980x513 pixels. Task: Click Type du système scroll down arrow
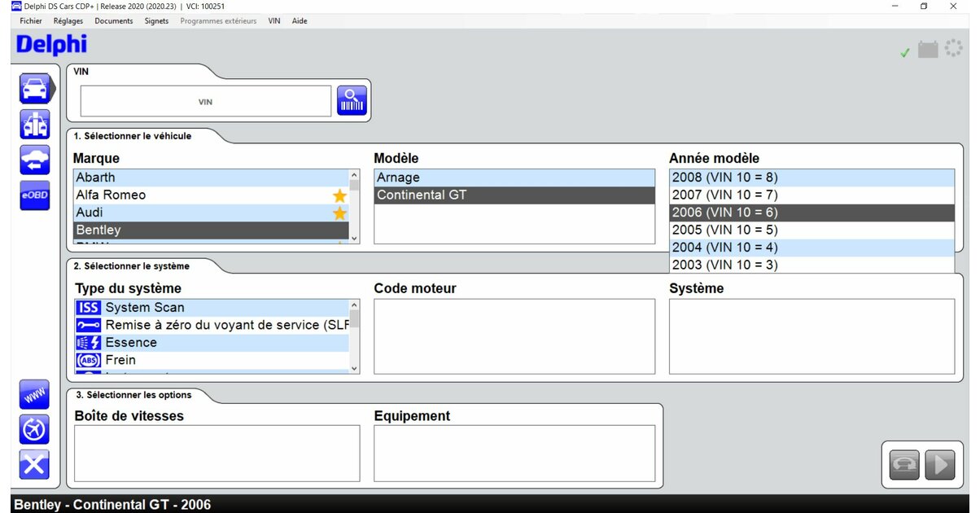[354, 368]
